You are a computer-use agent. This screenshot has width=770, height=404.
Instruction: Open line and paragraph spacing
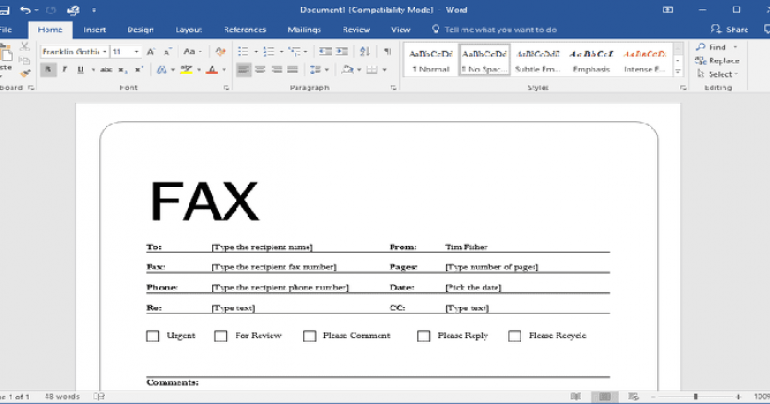point(315,70)
